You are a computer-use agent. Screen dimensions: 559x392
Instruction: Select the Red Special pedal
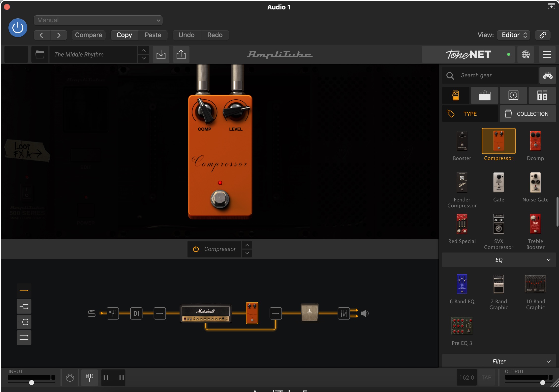[x=462, y=224]
